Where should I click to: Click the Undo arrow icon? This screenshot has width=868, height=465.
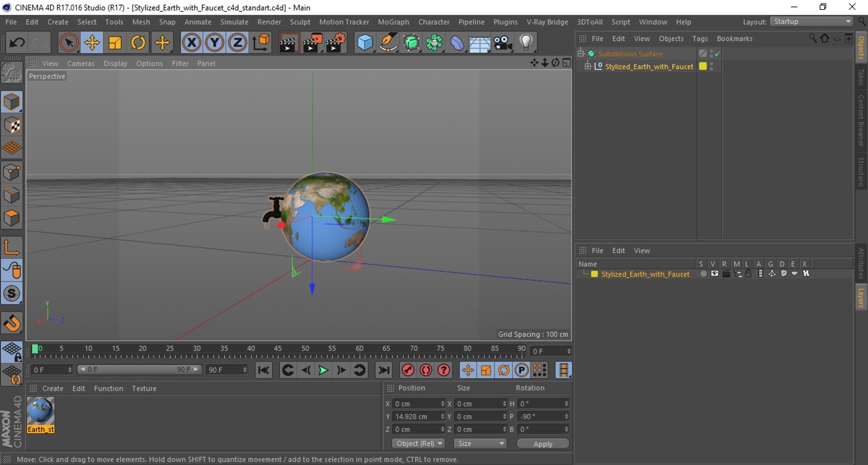pos(18,43)
